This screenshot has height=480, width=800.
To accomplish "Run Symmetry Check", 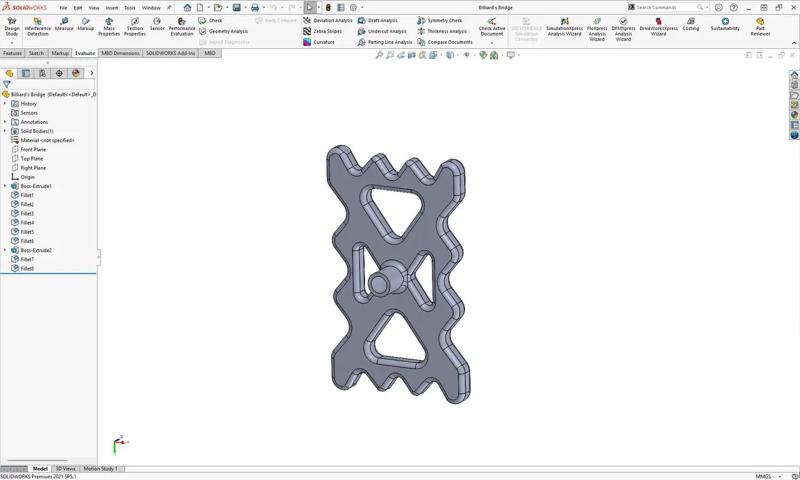I will (439, 20).
